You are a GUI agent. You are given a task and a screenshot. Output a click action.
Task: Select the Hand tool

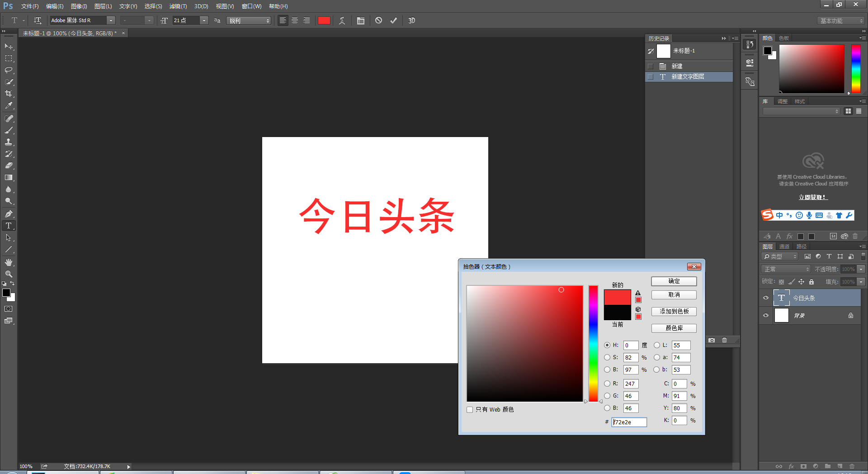click(x=9, y=262)
